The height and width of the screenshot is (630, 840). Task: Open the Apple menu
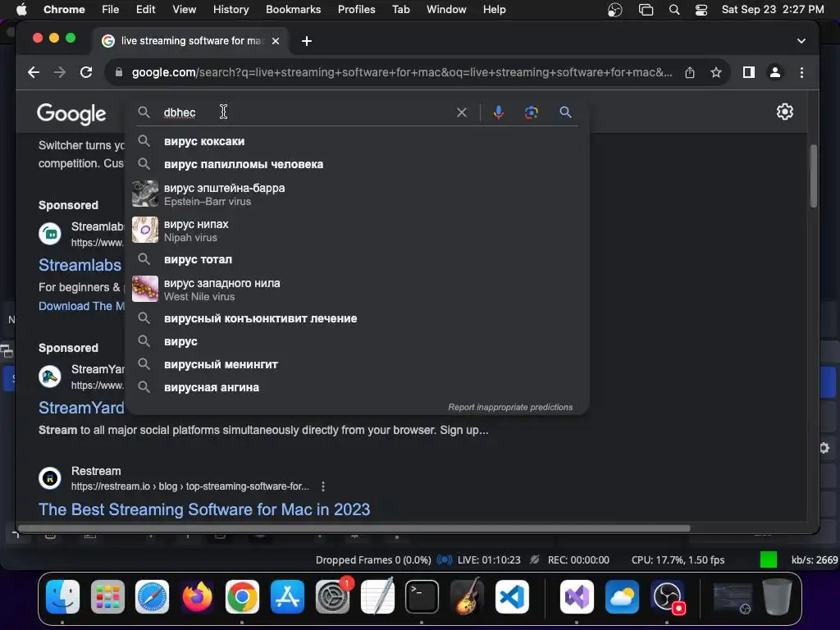click(21, 10)
